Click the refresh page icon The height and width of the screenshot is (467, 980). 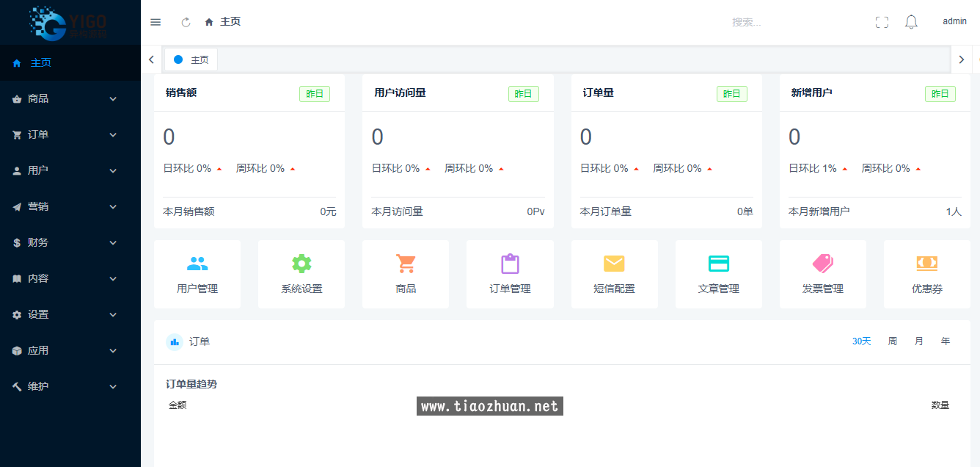pyautogui.click(x=186, y=22)
